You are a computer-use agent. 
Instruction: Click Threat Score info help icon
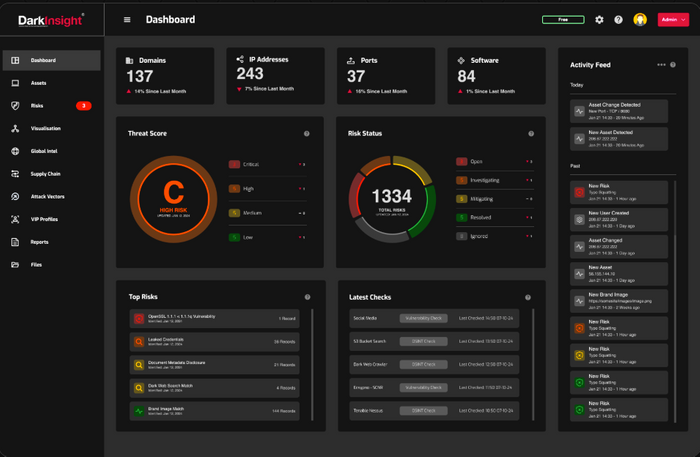pyautogui.click(x=307, y=133)
